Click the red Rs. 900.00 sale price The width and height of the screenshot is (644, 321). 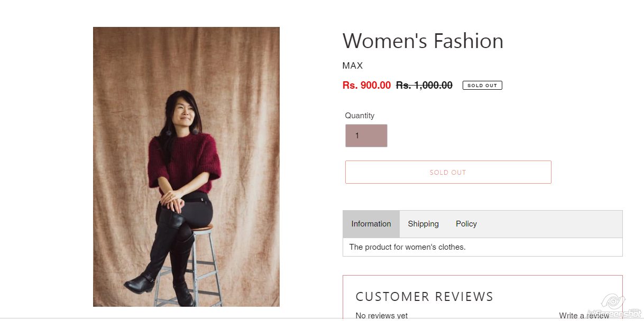tap(366, 86)
